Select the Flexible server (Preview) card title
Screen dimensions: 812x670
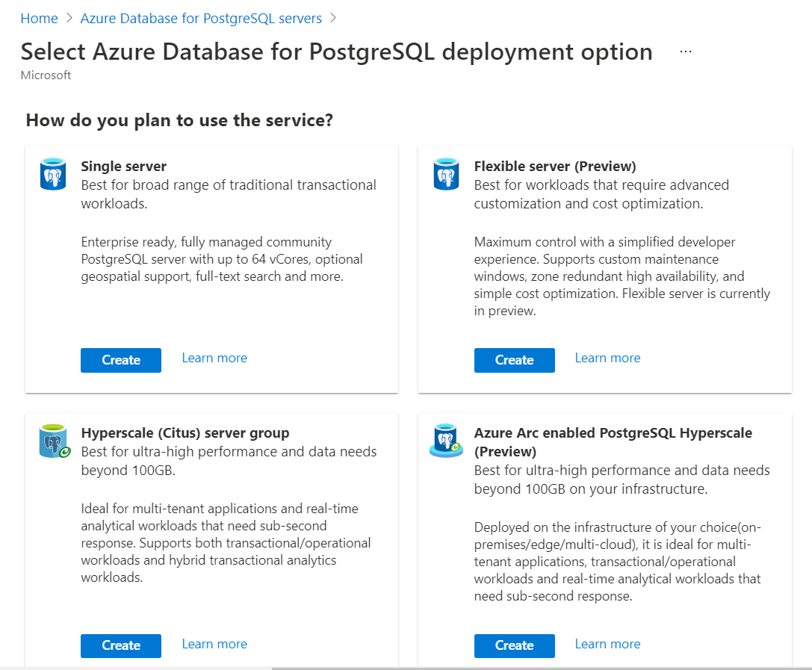point(555,166)
